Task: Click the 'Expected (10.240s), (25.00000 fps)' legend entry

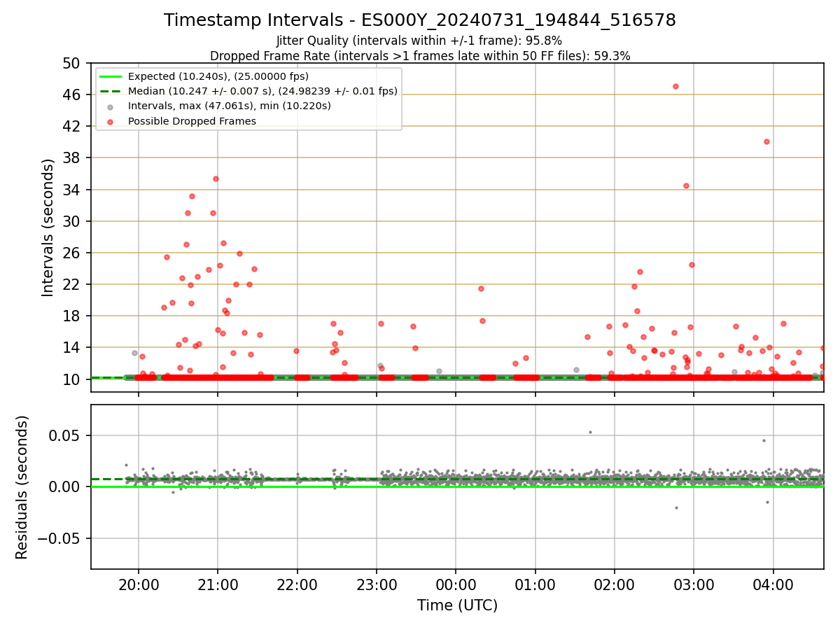Action: click(218, 76)
